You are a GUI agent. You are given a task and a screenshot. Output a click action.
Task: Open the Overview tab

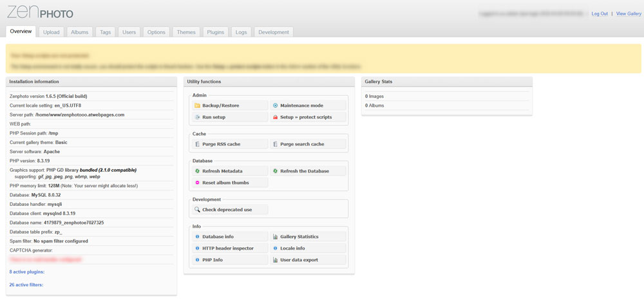tap(21, 32)
